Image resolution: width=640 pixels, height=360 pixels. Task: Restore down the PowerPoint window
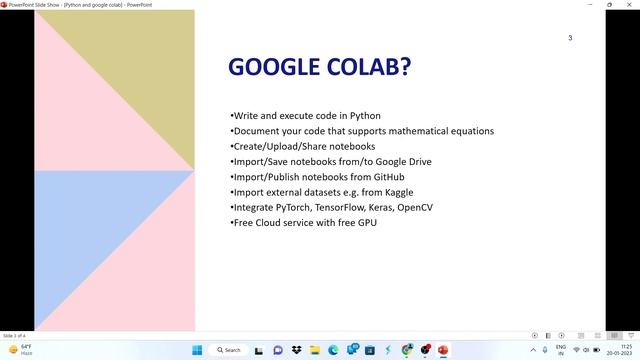609,5
